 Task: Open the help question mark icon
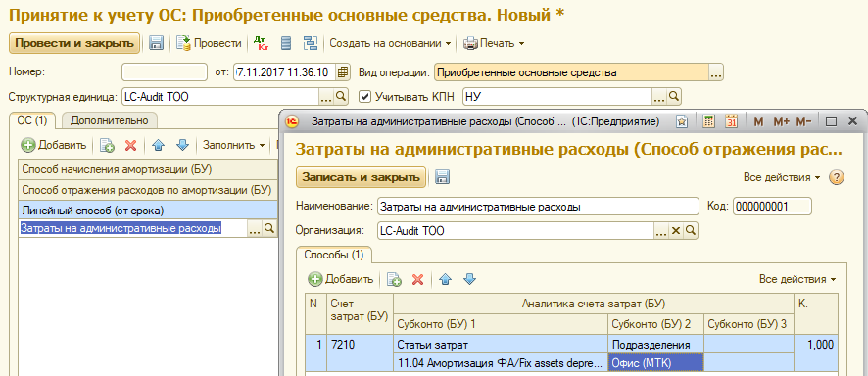(x=836, y=177)
